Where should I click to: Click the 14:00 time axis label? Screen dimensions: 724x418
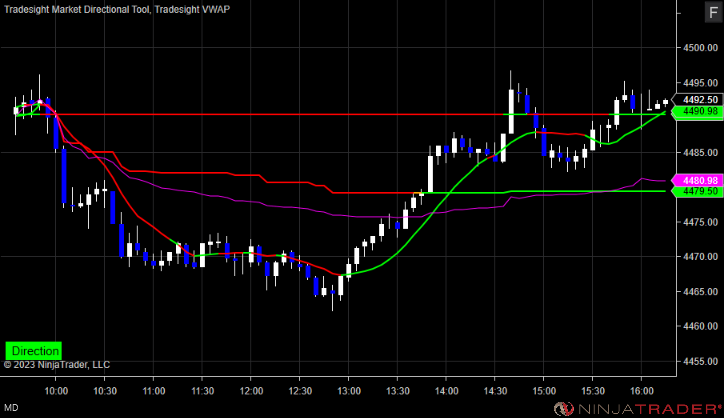pyautogui.click(x=446, y=391)
